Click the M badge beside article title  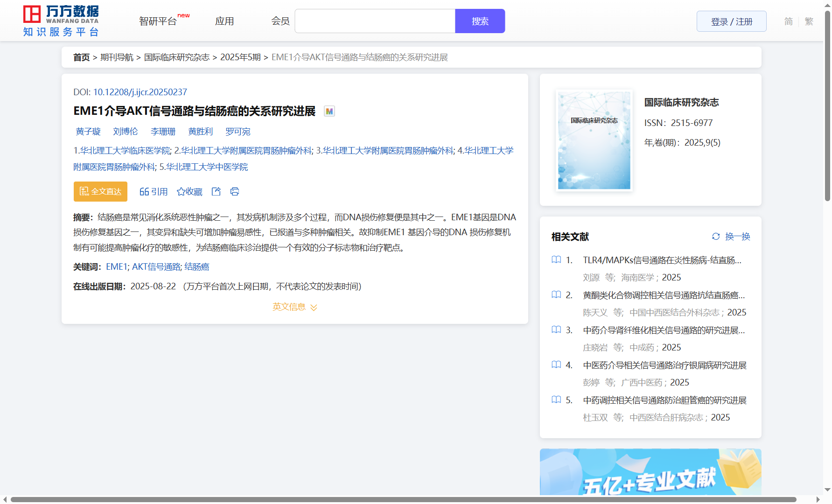click(x=329, y=111)
